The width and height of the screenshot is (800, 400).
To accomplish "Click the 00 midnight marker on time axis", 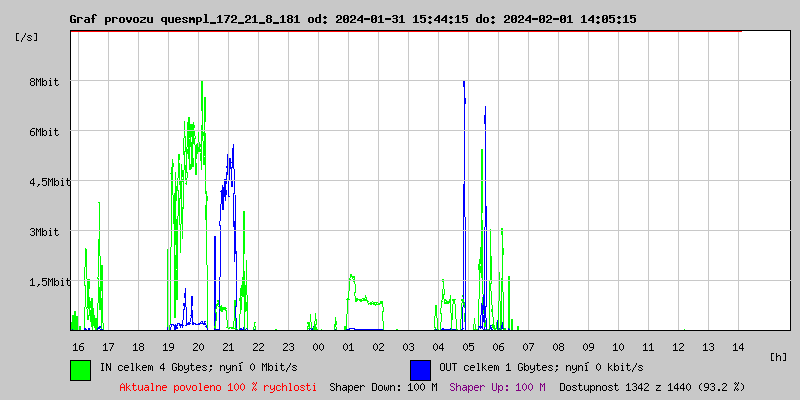I will [x=318, y=347].
